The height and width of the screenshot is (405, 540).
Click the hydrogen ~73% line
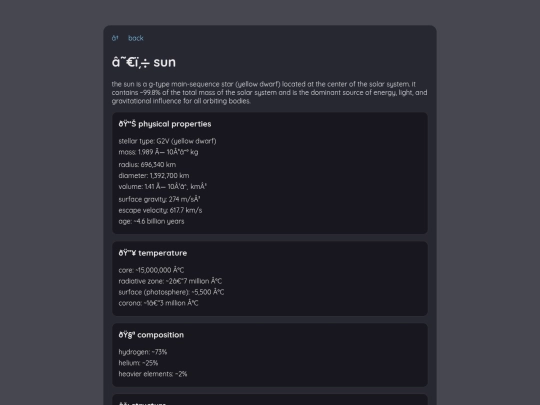pyautogui.click(x=143, y=352)
